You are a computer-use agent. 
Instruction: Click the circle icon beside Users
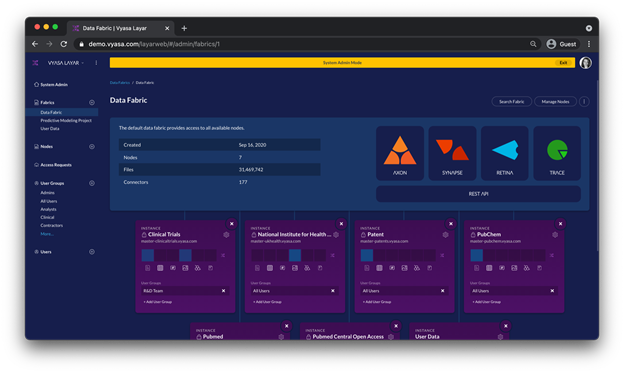pos(92,252)
